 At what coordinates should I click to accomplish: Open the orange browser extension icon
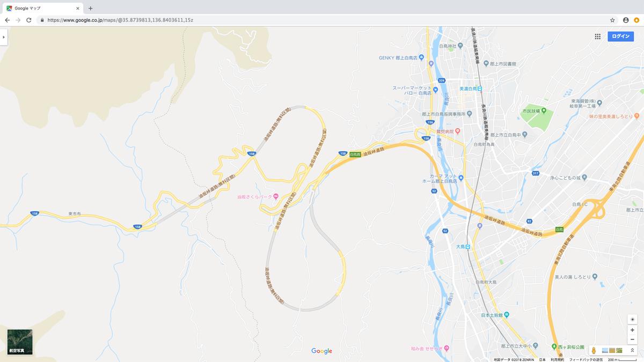click(636, 20)
